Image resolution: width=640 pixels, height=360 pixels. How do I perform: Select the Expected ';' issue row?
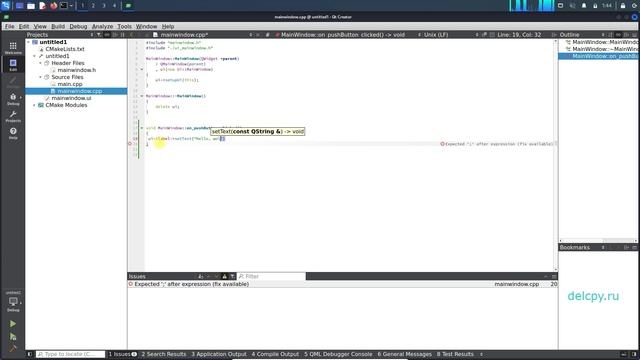pos(342,284)
